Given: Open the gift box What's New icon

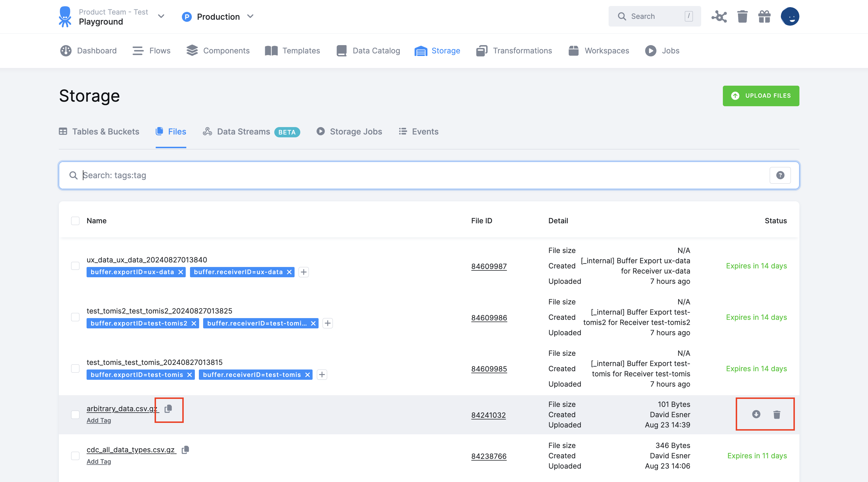Looking at the screenshot, I should (x=764, y=16).
